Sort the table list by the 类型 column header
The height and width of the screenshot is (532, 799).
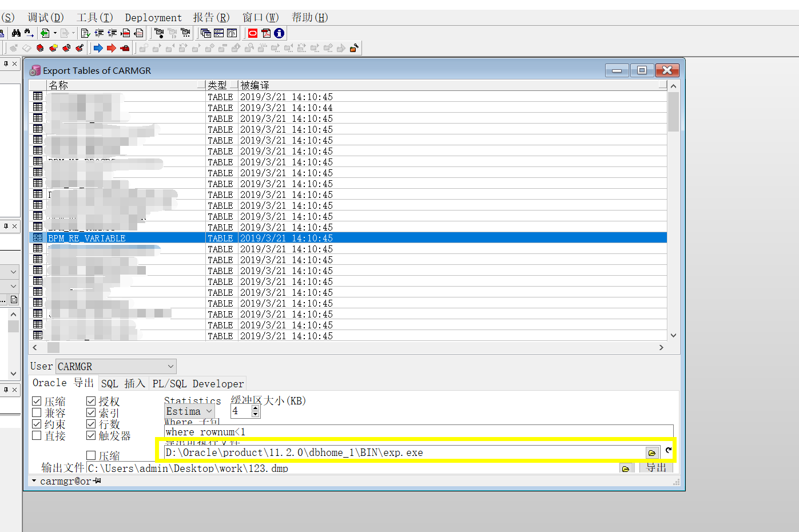(x=221, y=85)
